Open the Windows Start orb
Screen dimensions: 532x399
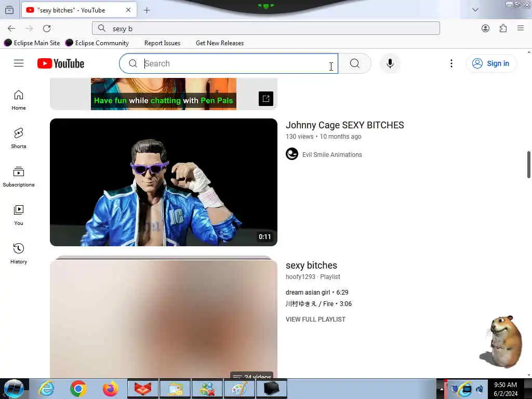[x=13, y=389]
